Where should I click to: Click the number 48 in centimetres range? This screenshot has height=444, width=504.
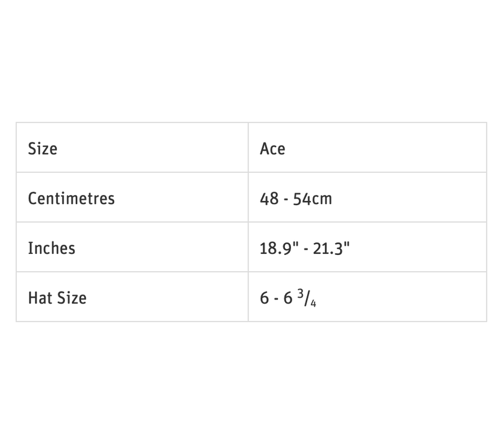pos(269,199)
